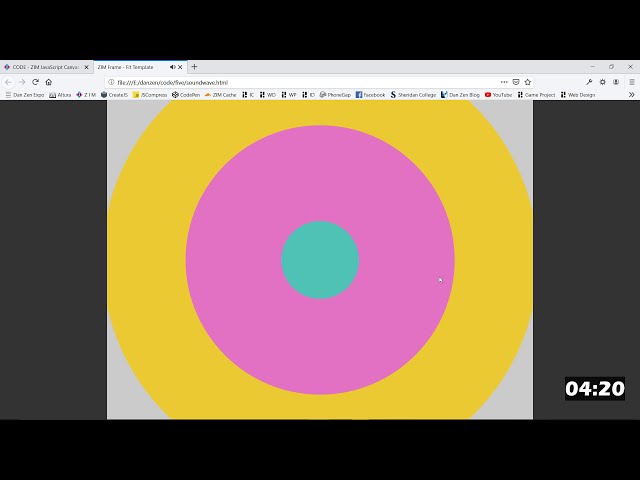Open the Z I M bookmark
The image size is (640, 480).
86,95
